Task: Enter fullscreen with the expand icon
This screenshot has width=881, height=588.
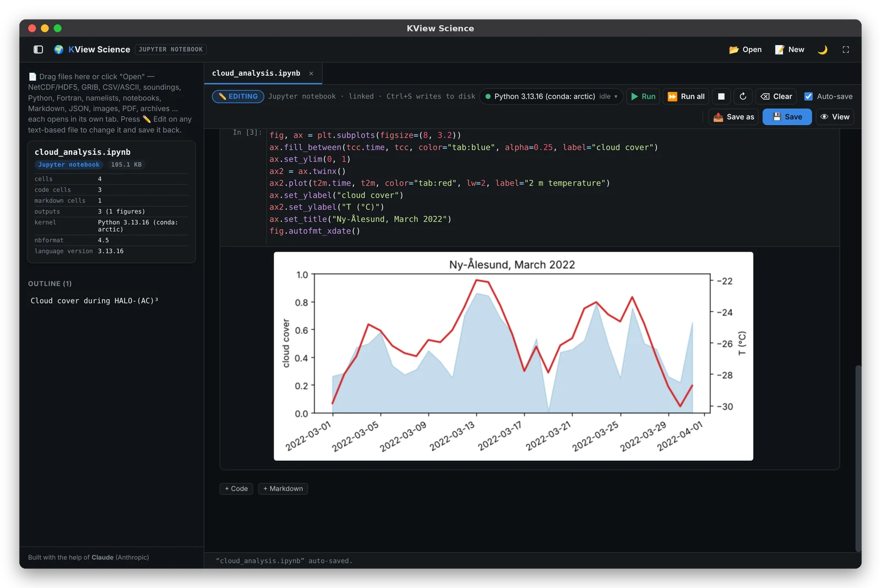Action: coord(846,50)
